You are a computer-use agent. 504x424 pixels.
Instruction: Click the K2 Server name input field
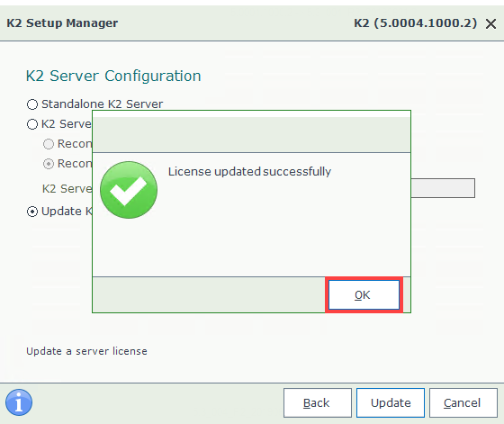(x=443, y=188)
